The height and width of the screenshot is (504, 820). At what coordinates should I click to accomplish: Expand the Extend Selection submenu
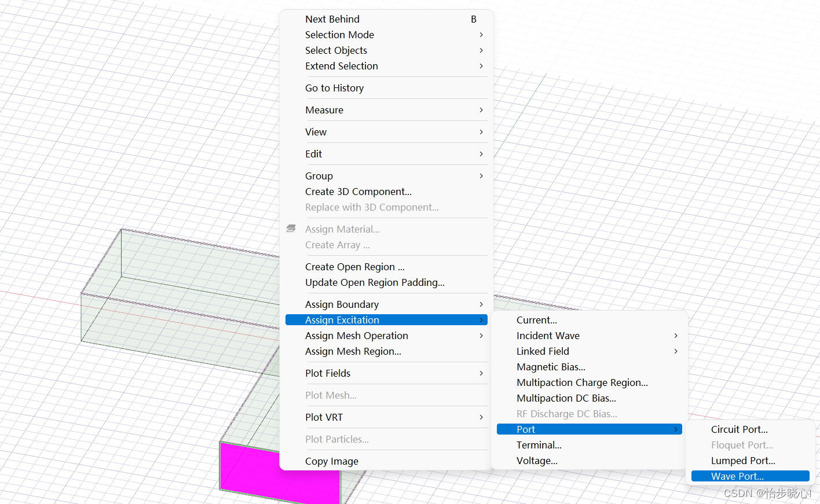tap(386, 66)
